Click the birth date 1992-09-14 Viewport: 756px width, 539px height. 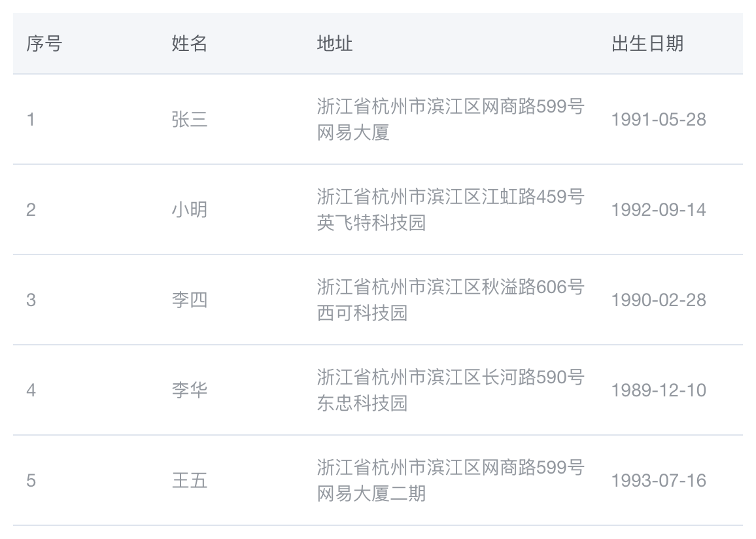click(x=659, y=210)
